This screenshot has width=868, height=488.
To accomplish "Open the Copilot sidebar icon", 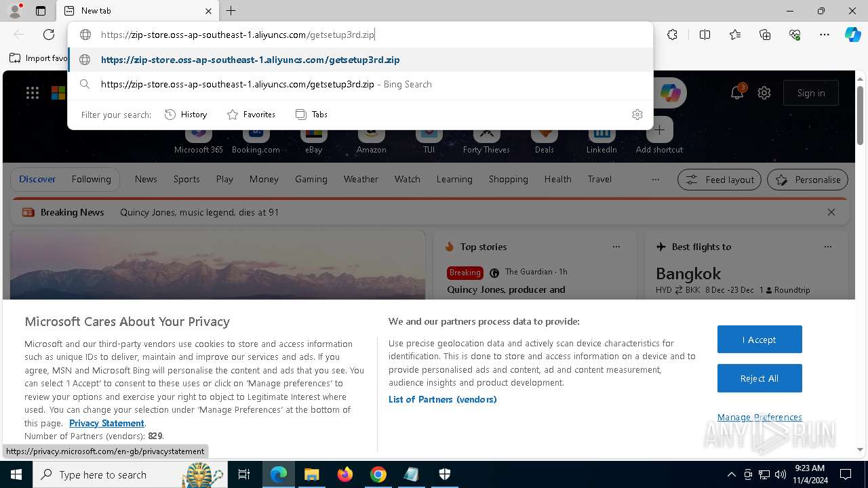I will [x=852, y=35].
